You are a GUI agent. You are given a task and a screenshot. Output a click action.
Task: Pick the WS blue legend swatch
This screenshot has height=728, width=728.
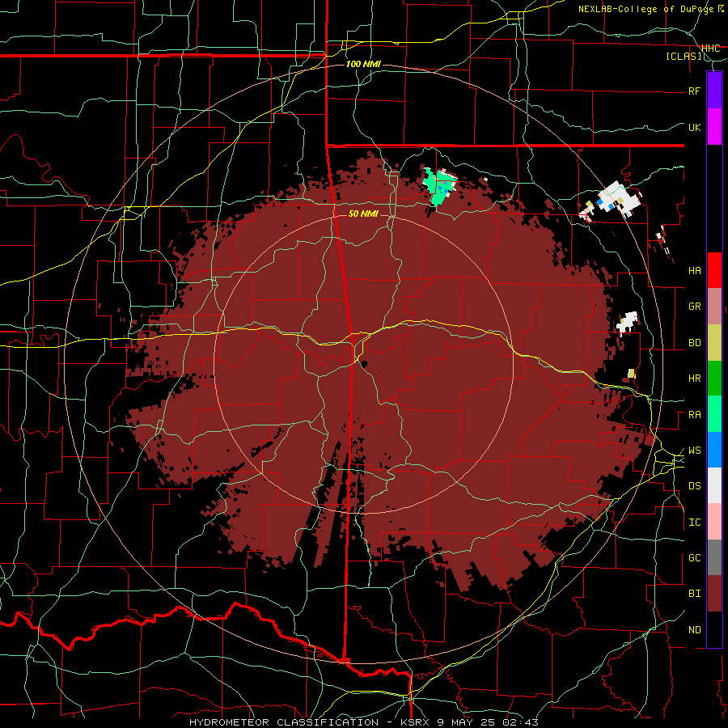[x=714, y=450]
